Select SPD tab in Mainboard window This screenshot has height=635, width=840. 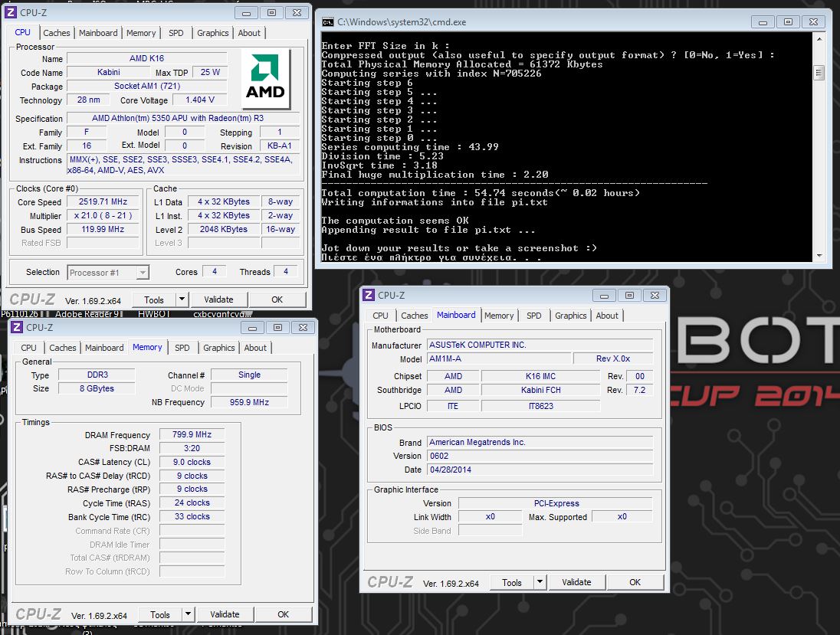pos(533,316)
